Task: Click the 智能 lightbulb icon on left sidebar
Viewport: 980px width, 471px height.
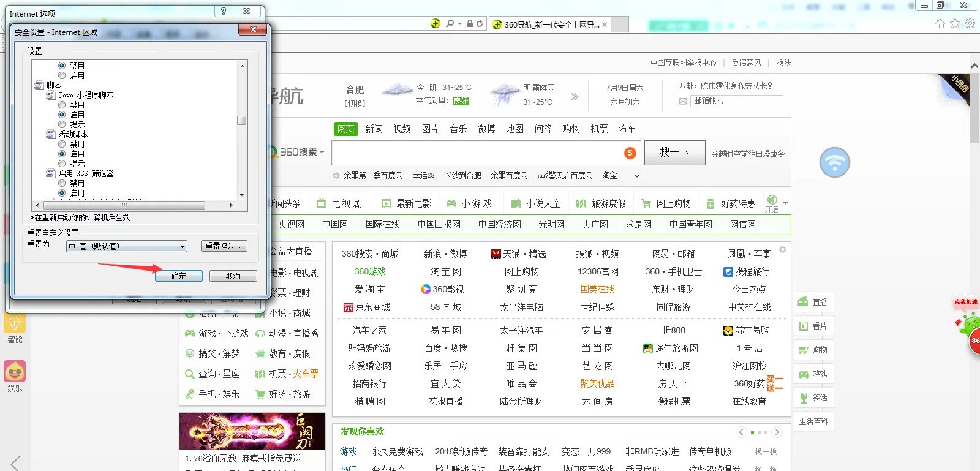Action: [15, 323]
